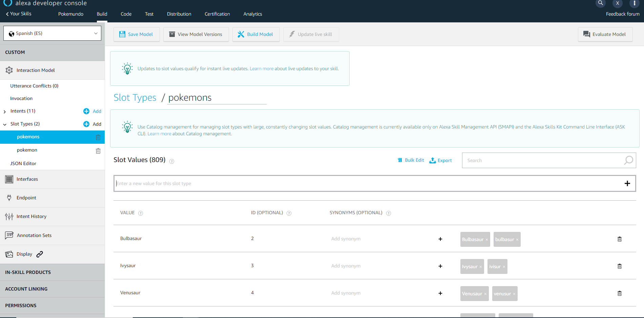Open JSON Editor in the sidebar
The height and width of the screenshot is (318, 644).
coord(23,163)
